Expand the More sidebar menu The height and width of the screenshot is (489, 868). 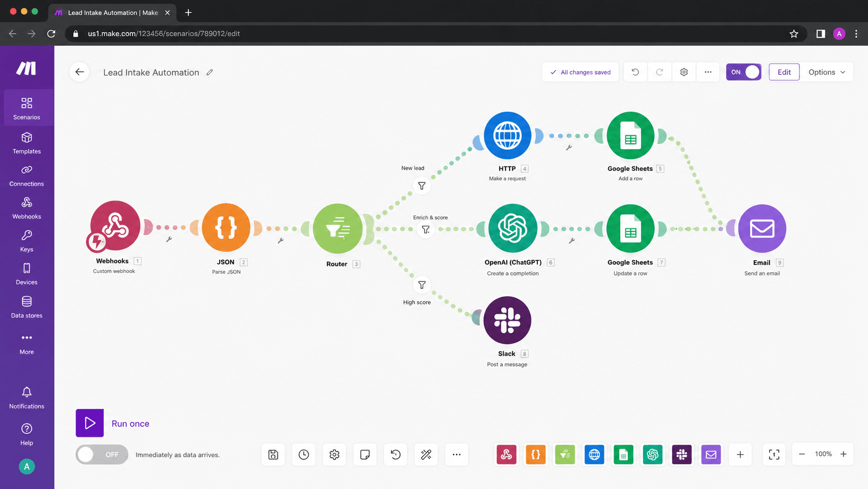[x=27, y=343]
